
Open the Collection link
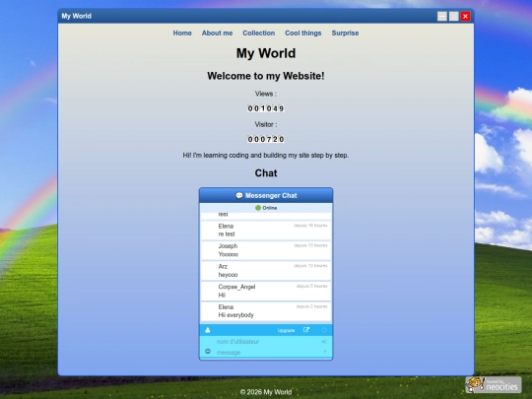click(x=258, y=33)
